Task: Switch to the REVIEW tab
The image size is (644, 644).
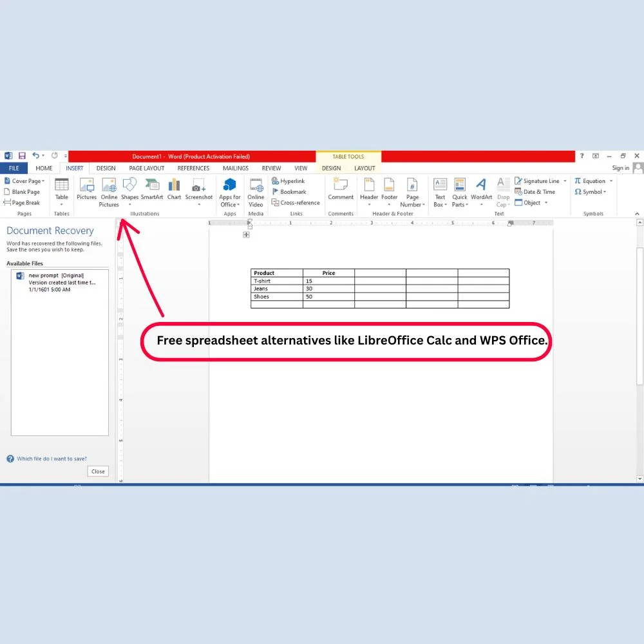Action: [x=272, y=168]
